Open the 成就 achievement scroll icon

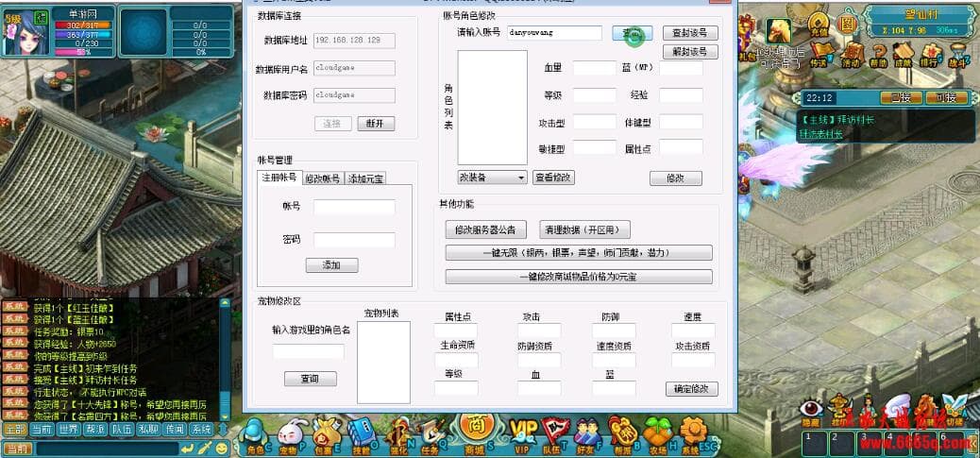coord(903,55)
